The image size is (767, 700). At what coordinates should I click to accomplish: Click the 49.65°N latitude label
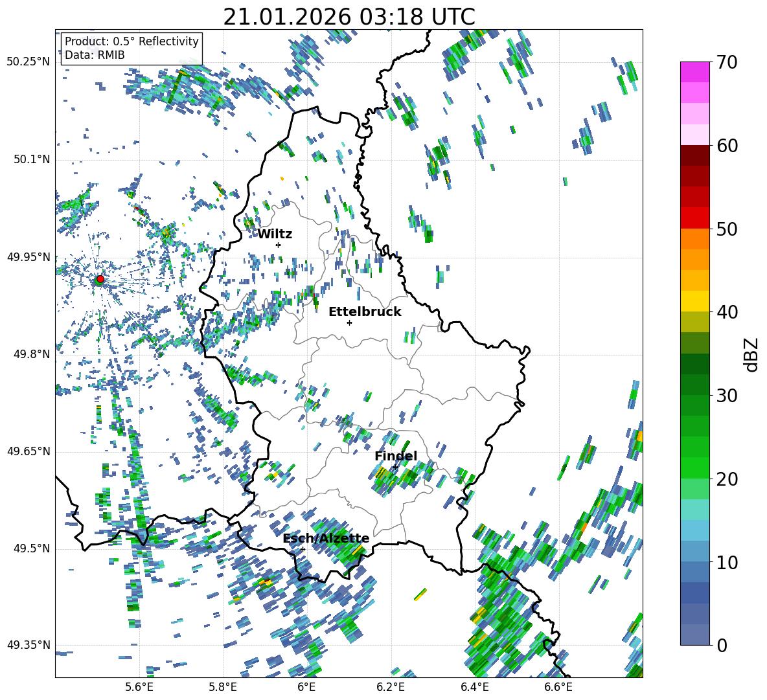[x=29, y=451]
